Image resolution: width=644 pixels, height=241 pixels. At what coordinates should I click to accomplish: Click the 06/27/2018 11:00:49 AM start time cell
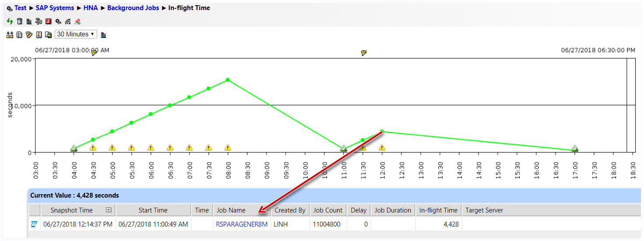[x=153, y=224]
